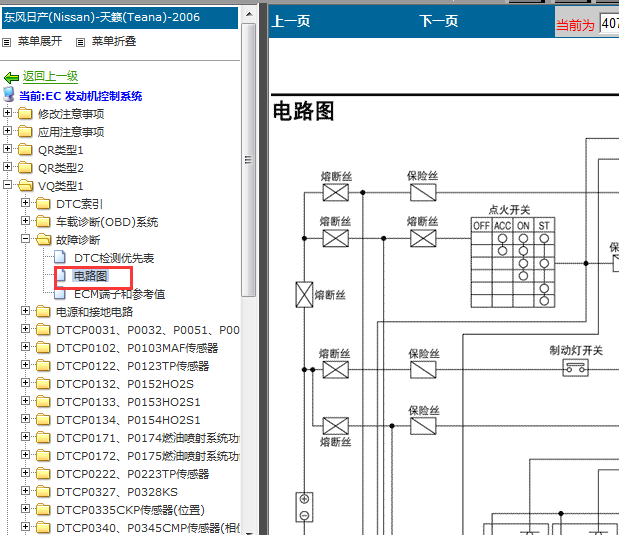
Task: Click the 制动灯开关 label in the diagram
Action: coord(576,350)
